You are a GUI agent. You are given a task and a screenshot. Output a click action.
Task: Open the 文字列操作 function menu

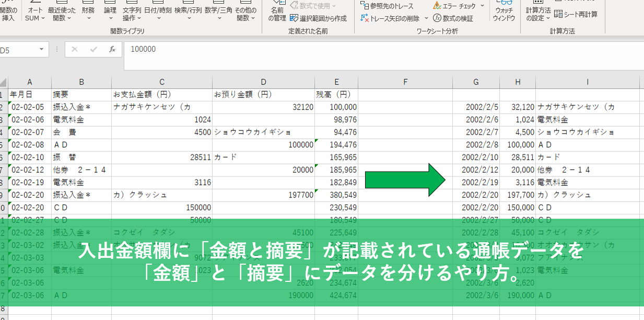pyautogui.click(x=132, y=14)
